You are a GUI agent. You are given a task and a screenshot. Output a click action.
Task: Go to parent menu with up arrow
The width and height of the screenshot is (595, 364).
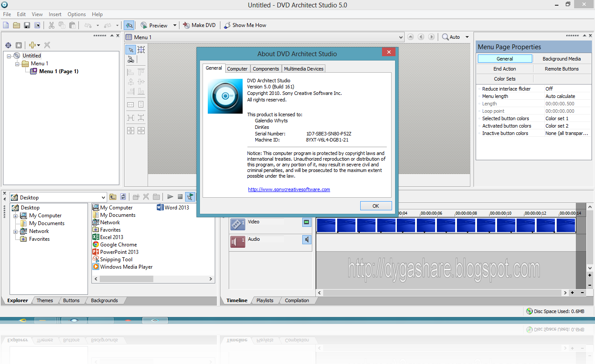410,37
